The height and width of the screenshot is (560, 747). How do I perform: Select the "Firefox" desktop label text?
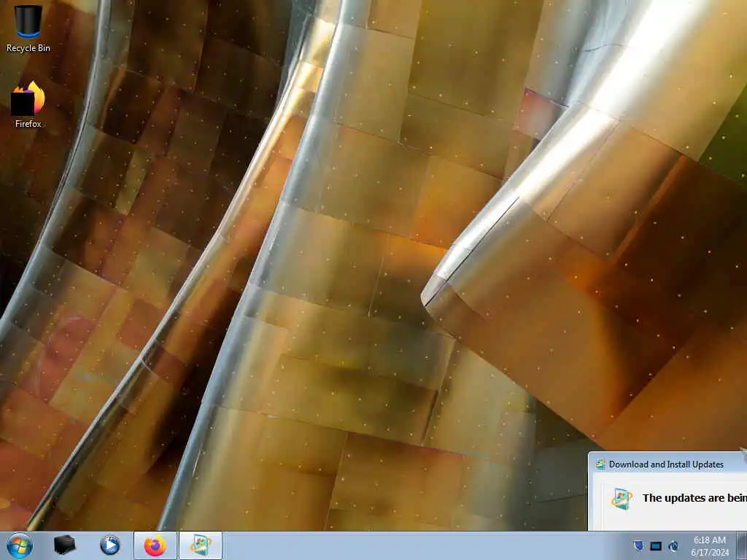28,124
